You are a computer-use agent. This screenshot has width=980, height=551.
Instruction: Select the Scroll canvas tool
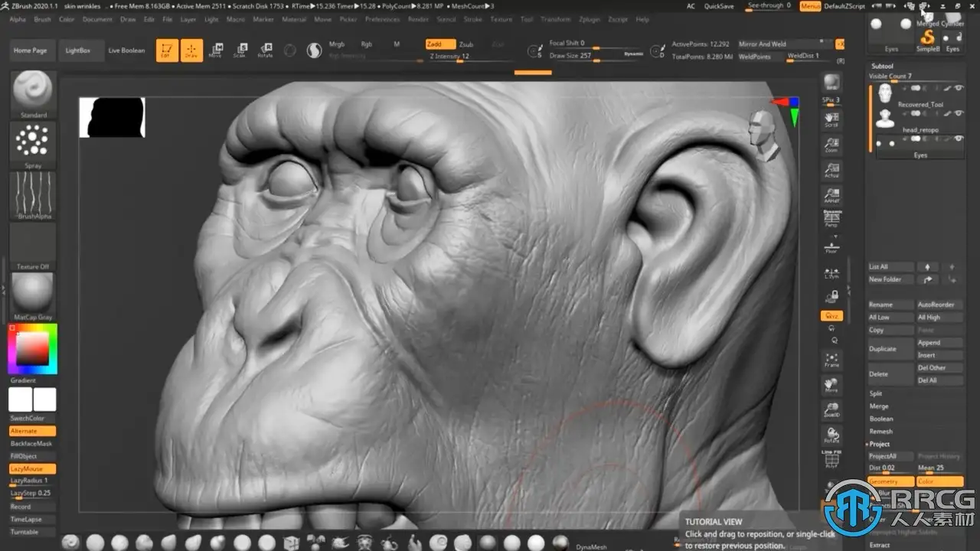pos(831,120)
